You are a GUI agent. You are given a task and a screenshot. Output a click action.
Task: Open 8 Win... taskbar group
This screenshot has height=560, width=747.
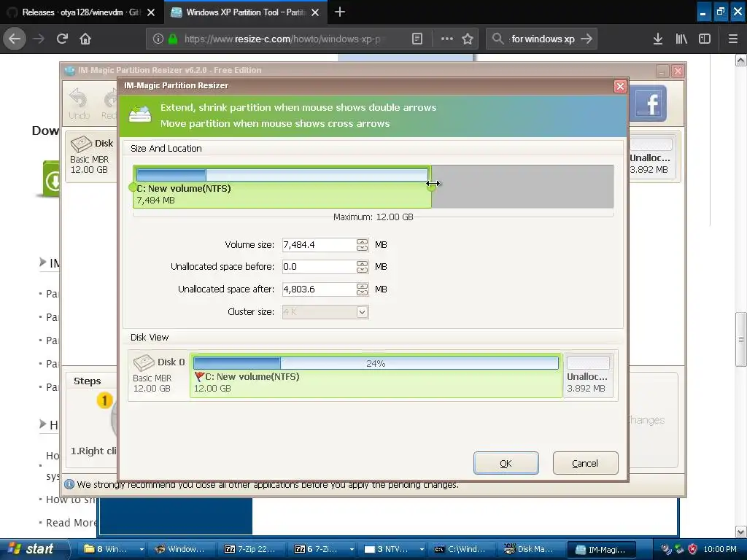coord(113,549)
